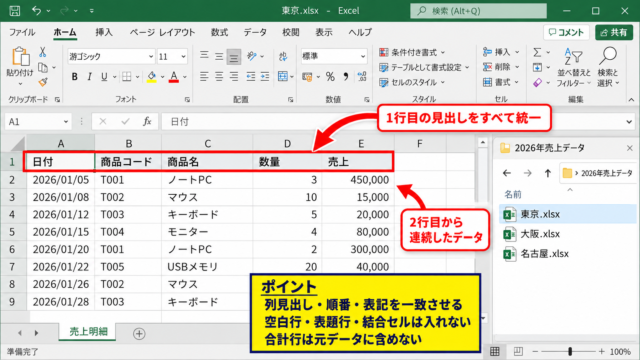Switch to Normal view icon
640x360 pixels.
coord(495,351)
